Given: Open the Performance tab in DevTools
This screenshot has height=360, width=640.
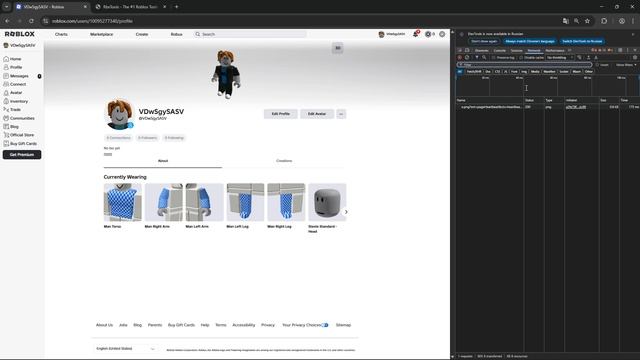Looking at the screenshot, I should tap(555, 51).
